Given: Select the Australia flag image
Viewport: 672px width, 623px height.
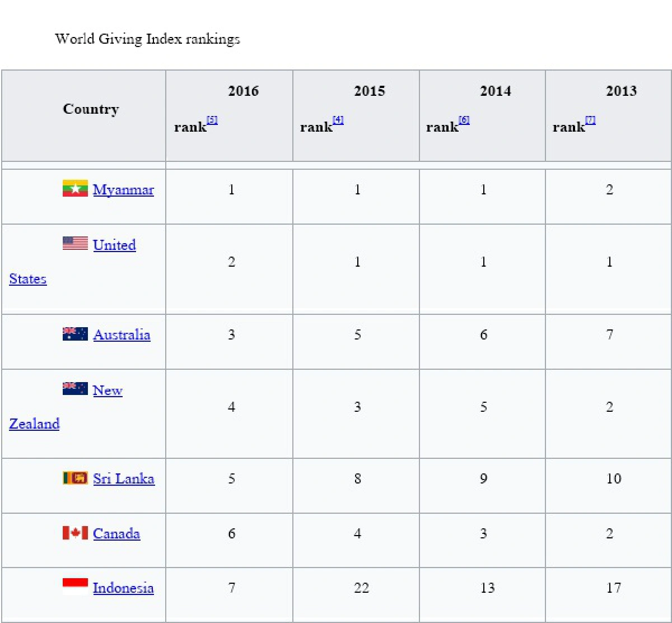Looking at the screenshot, I should click(75, 334).
